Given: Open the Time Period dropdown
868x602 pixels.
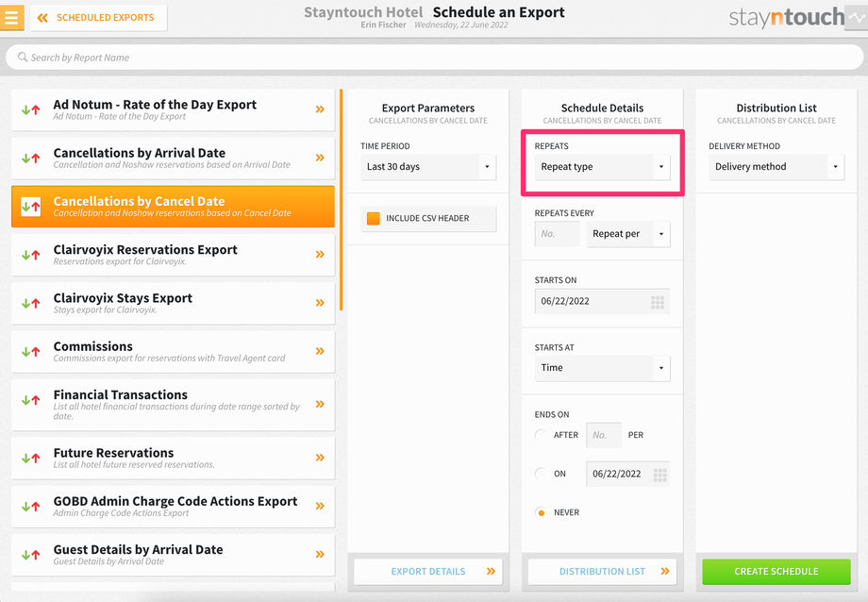Looking at the screenshot, I should 428,167.
